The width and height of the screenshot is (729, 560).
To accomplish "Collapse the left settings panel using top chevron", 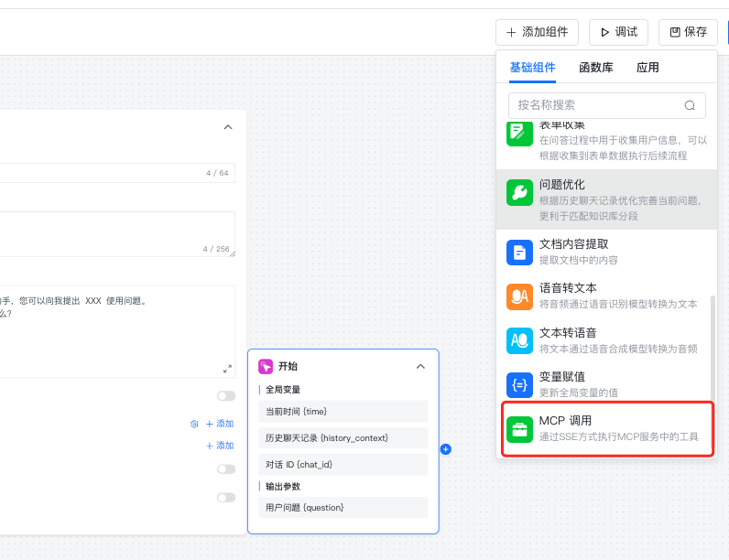I will (x=228, y=127).
